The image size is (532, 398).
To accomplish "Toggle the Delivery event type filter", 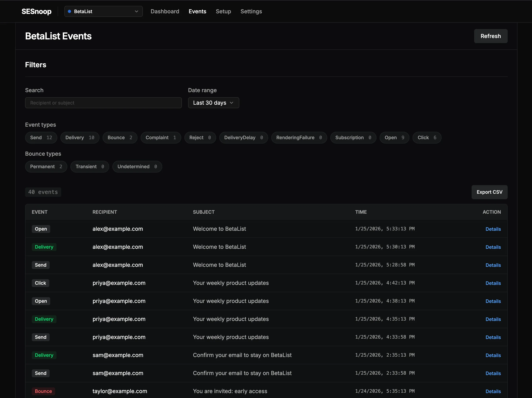I will tap(80, 137).
